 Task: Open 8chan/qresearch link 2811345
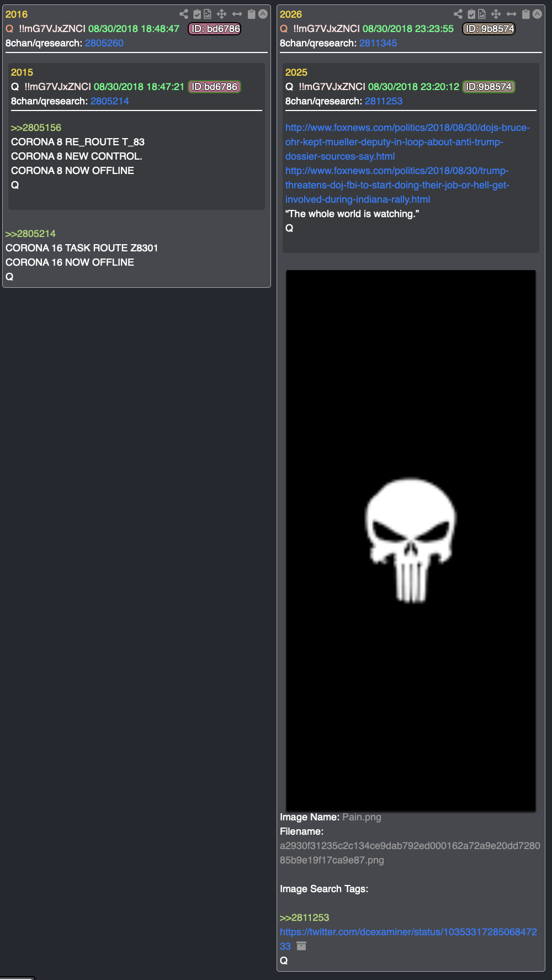(x=378, y=43)
